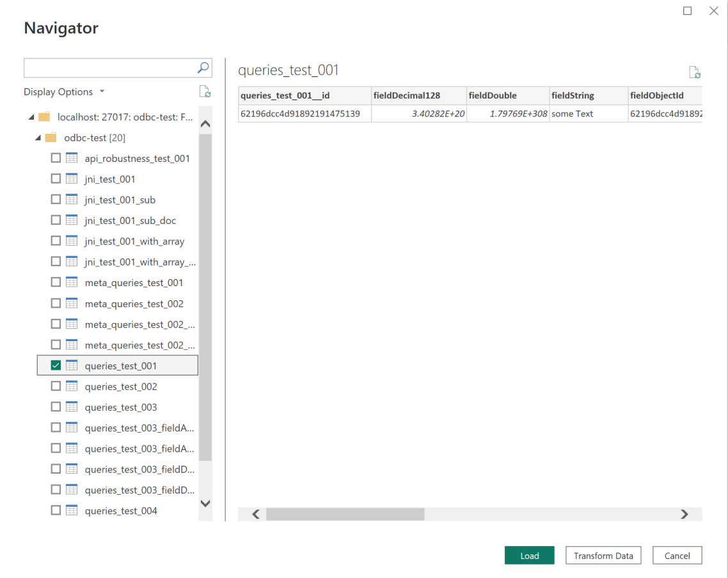Click the table icon beside meta_queries_test_002
Image resolution: width=728 pixels, height=578 pixels.
(x=71, y=303)
